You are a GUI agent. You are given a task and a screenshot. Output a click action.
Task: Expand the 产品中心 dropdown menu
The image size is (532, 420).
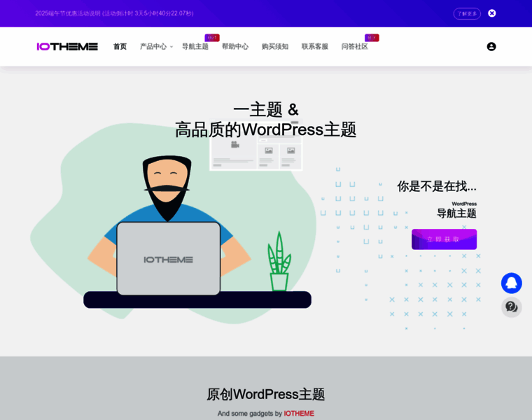coord(156,46)
